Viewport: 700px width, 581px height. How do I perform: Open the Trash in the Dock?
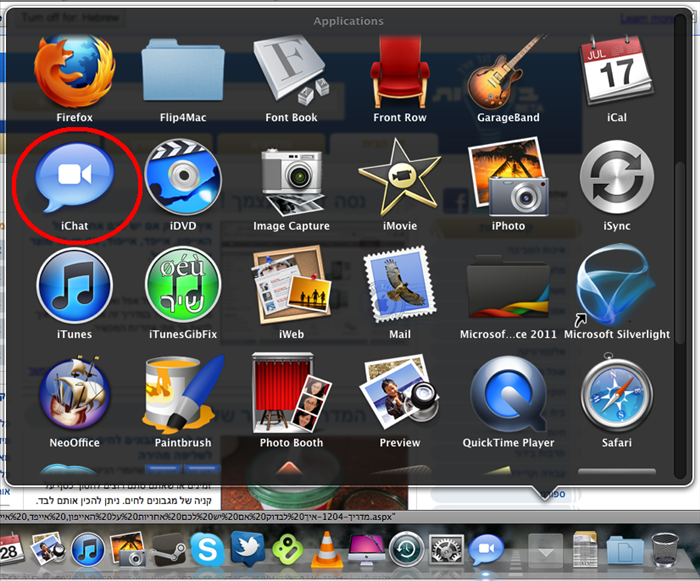pos(664,550)
